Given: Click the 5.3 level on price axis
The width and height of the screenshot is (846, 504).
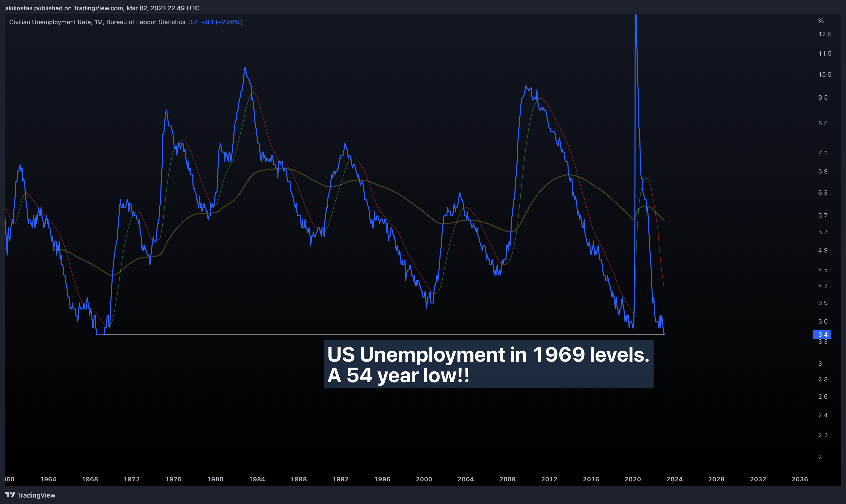Looking at the screenshot, I should (823, 232).
